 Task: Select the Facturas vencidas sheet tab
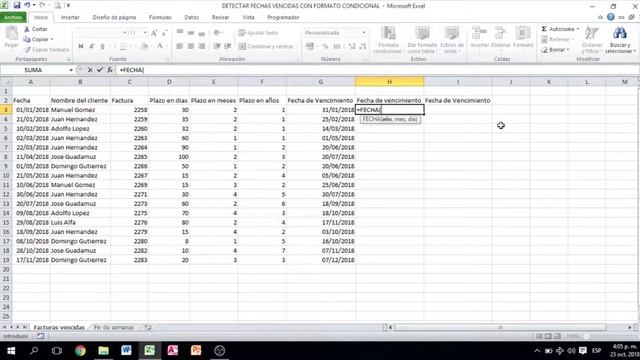coord(59,327)
